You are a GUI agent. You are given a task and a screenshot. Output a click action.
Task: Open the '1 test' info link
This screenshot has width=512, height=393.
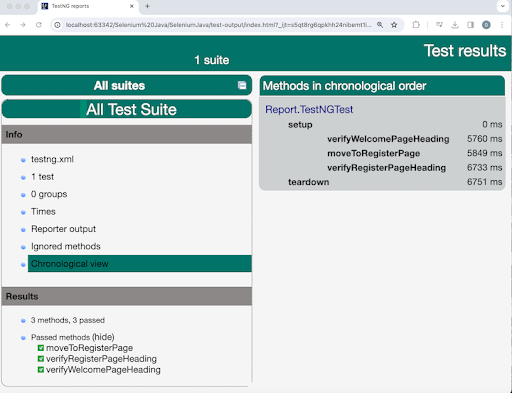[x=42, y=177]
